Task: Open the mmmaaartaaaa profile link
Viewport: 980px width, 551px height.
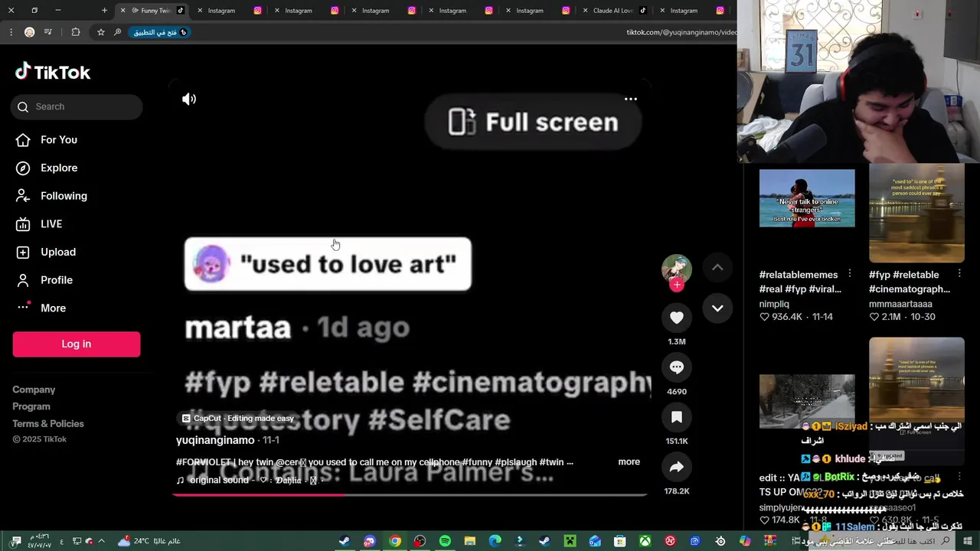Action: pos(900,304)
